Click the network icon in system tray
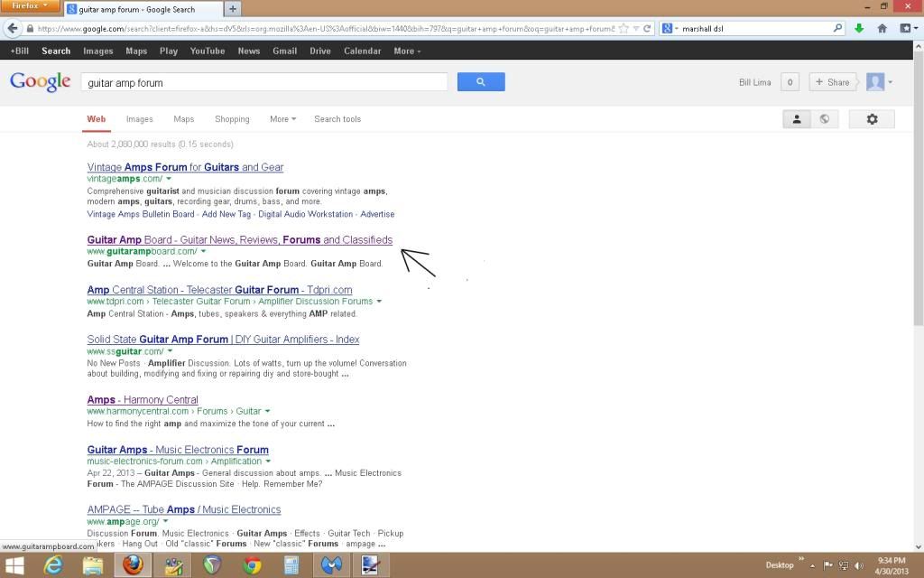 click(x=844, y=565)
